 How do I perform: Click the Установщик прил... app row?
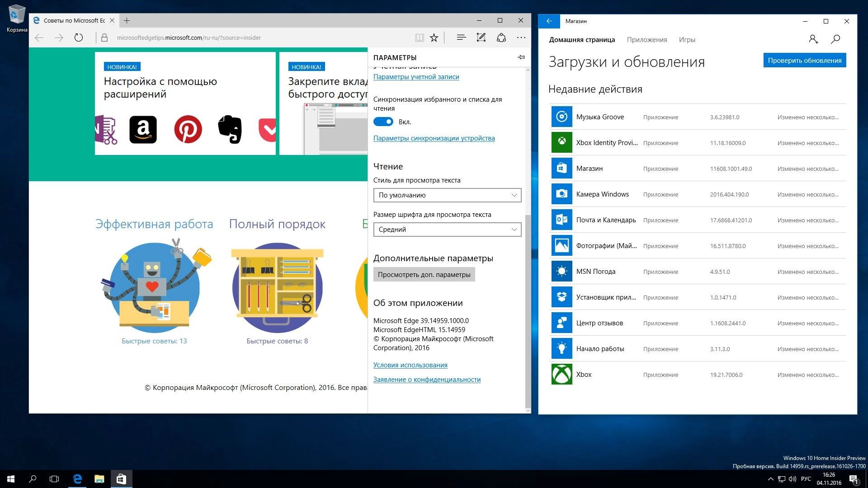click(698, 297)
